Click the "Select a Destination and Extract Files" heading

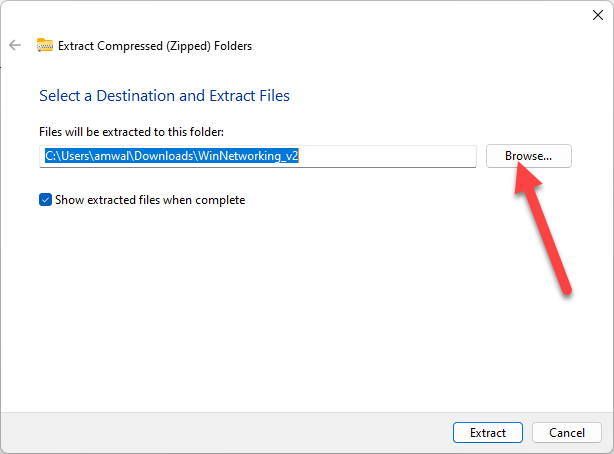tap(164, 96)
